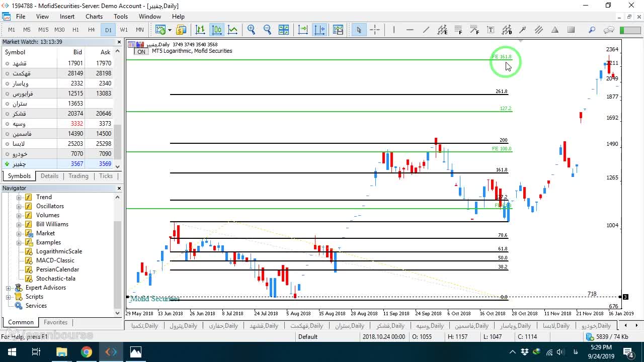Open the Insert menu

click(x=67, y=17)
